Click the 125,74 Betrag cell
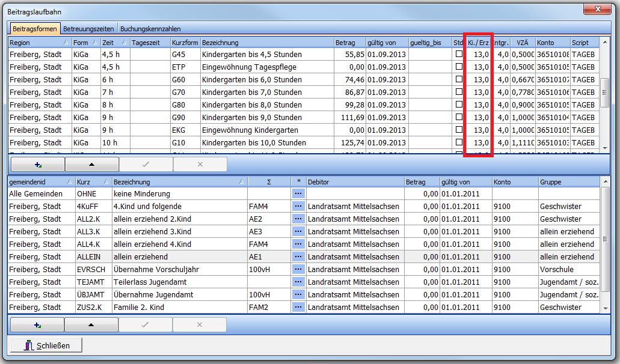This screenshot has width=620, height=364. click(x=350, y=143)
